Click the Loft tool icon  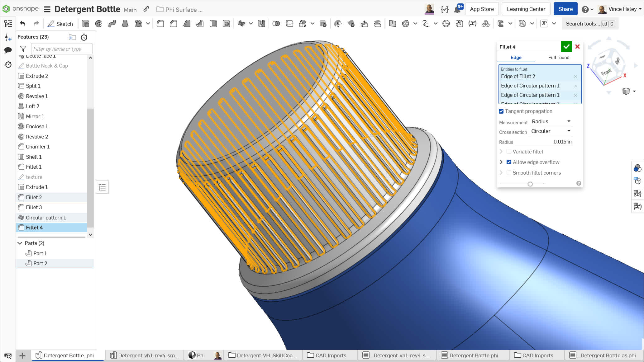pos(125,24)
